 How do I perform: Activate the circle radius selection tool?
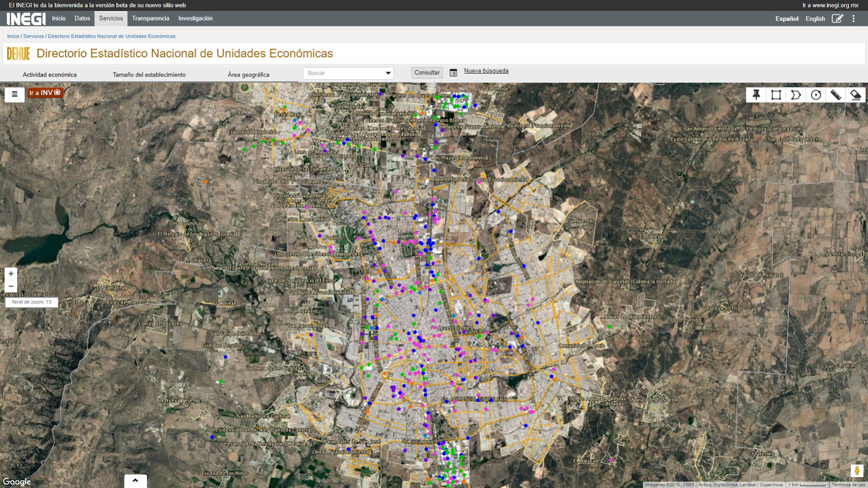coord(816,95)
